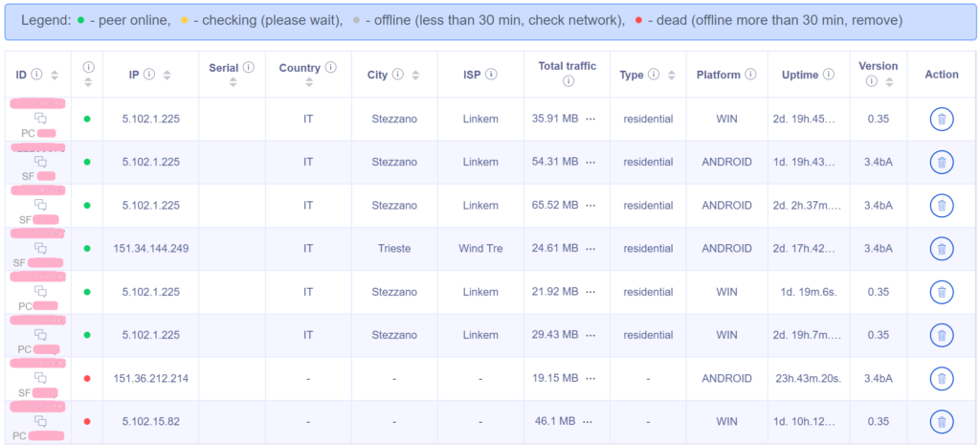
Task: Delete the dead peer at 151.36.212.214
Action: point(941,378)
